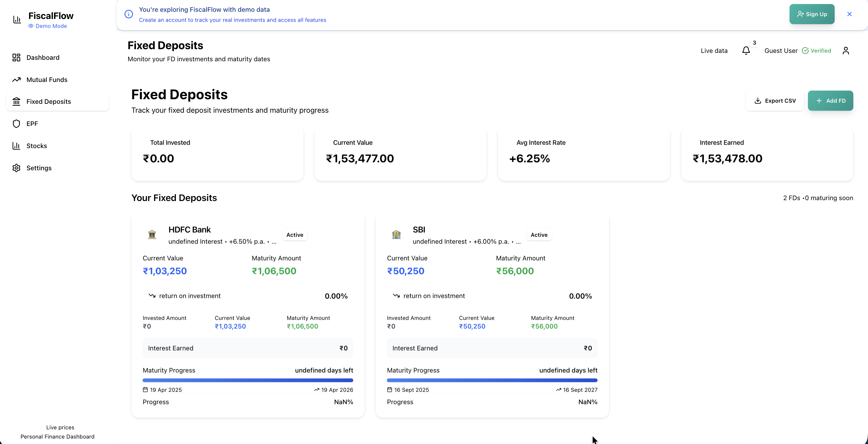Click the info icon in demo banner
The width and height of the screenshot is (868, 444).
point(129,14)
